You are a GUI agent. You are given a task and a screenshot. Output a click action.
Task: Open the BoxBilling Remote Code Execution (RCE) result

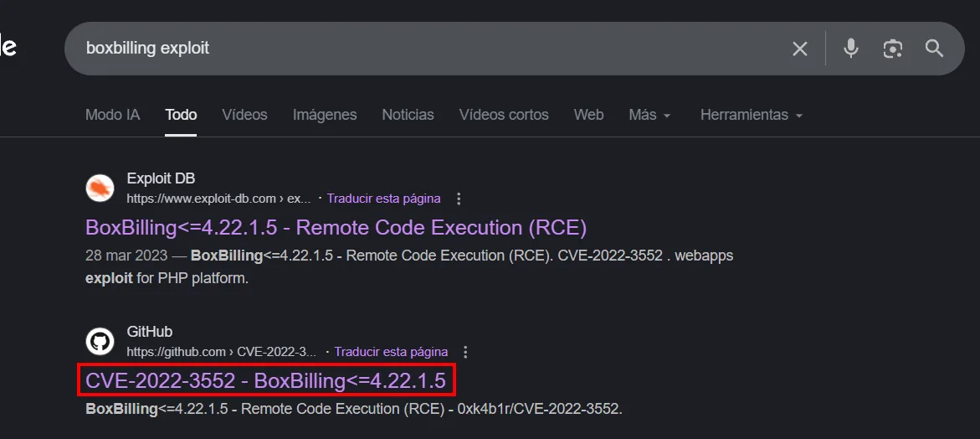click(x=336, y=228)
